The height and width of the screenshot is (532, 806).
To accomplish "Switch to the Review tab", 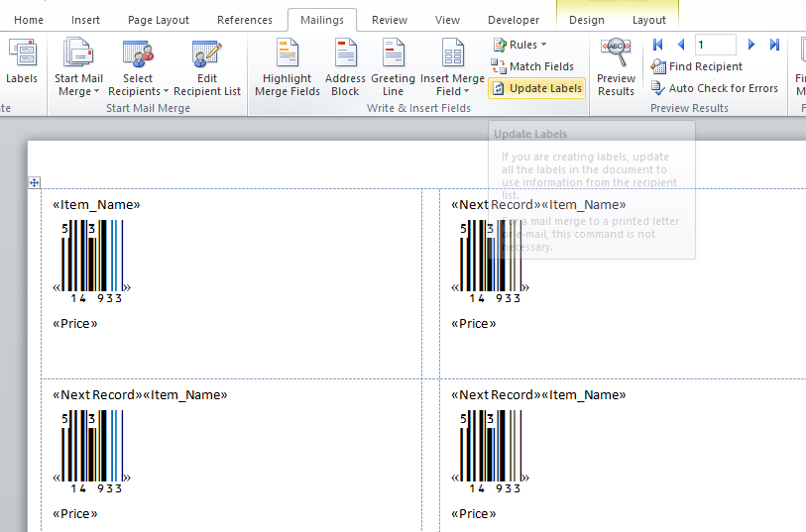I will 390,20.
